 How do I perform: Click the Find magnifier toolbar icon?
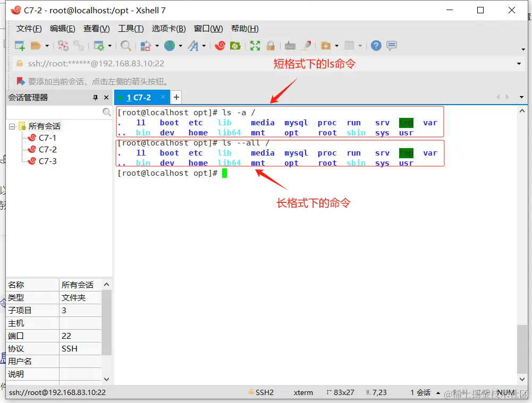click(x=126, y=46)
